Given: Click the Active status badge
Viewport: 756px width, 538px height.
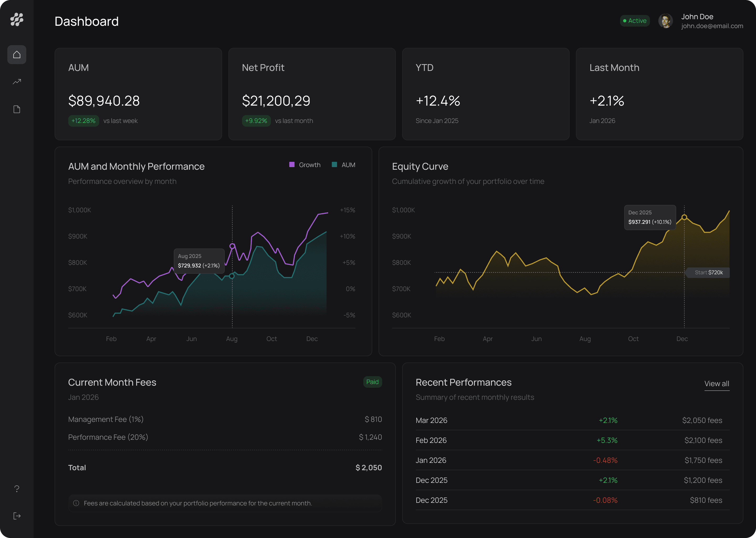Looking at the screenshot, I should point(634,21).
